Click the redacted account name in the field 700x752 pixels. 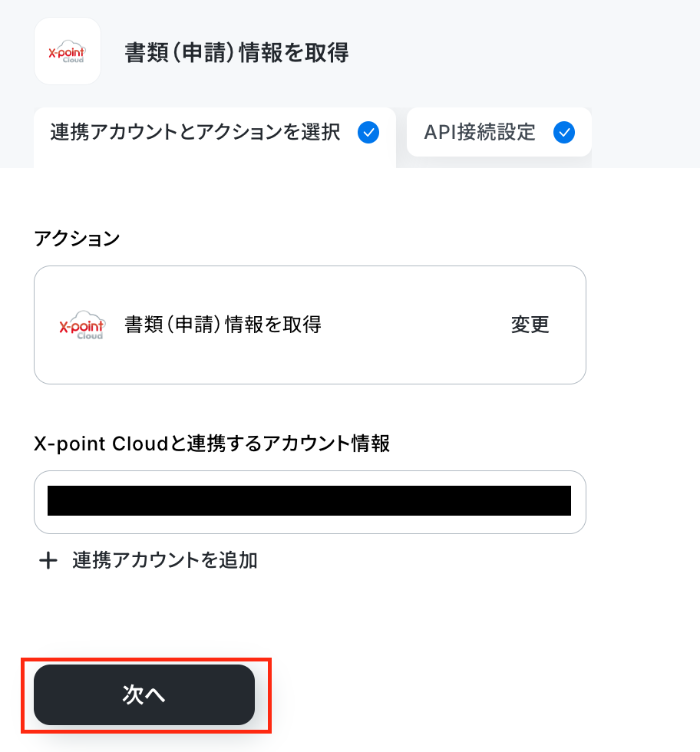coord(309,500)
